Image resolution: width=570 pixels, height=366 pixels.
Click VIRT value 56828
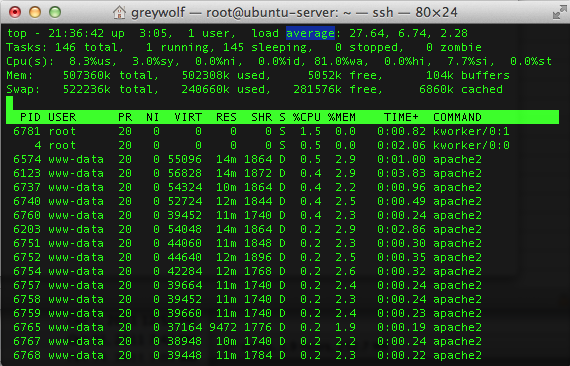pos(184,173)
